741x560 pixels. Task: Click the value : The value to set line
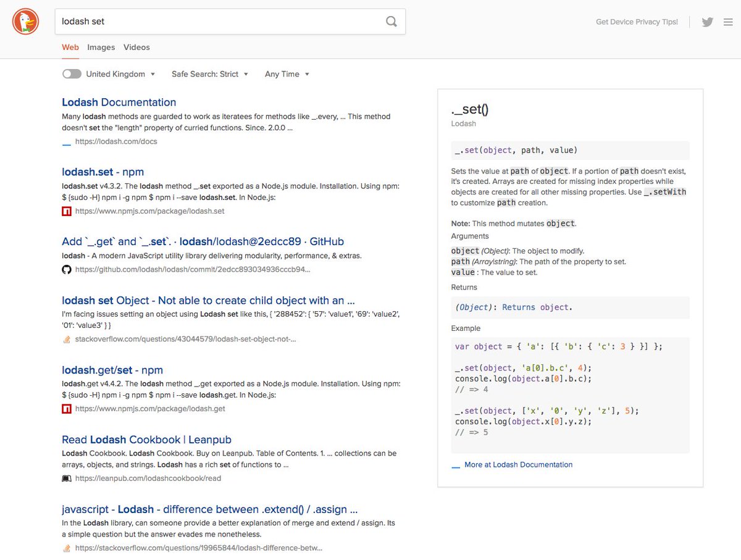pyautogui.click(x=494, y=272)
